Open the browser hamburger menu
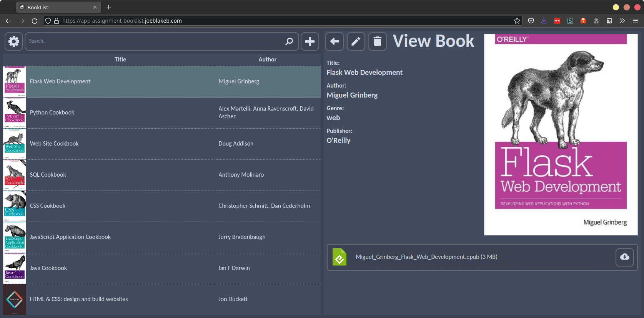The width and height of the screenshot is (644, 318). (636, 21)
